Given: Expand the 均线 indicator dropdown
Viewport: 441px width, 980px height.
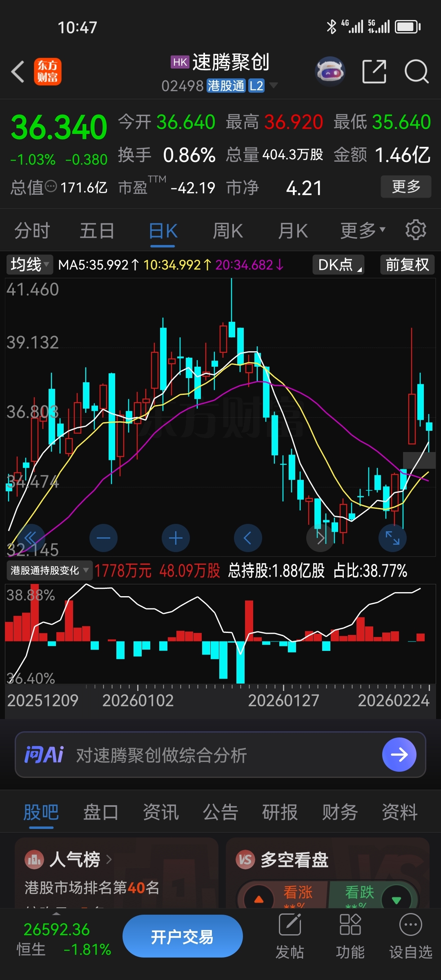Looking at the screenshot, I should 29,265.
